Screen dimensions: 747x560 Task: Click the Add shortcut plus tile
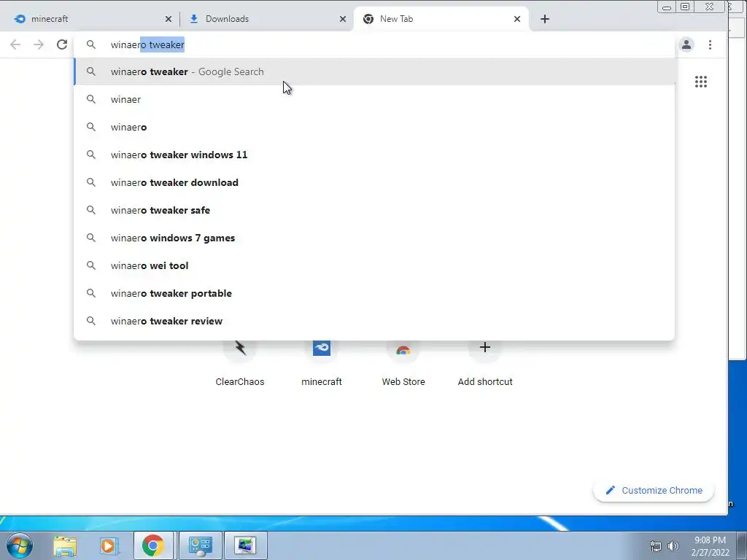pos(485,365)
